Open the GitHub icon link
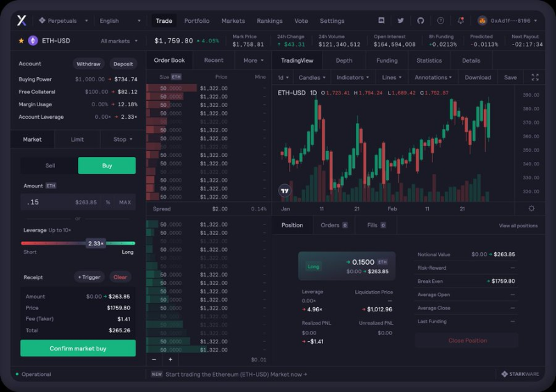The image size is (556, 392). point(420,21)
